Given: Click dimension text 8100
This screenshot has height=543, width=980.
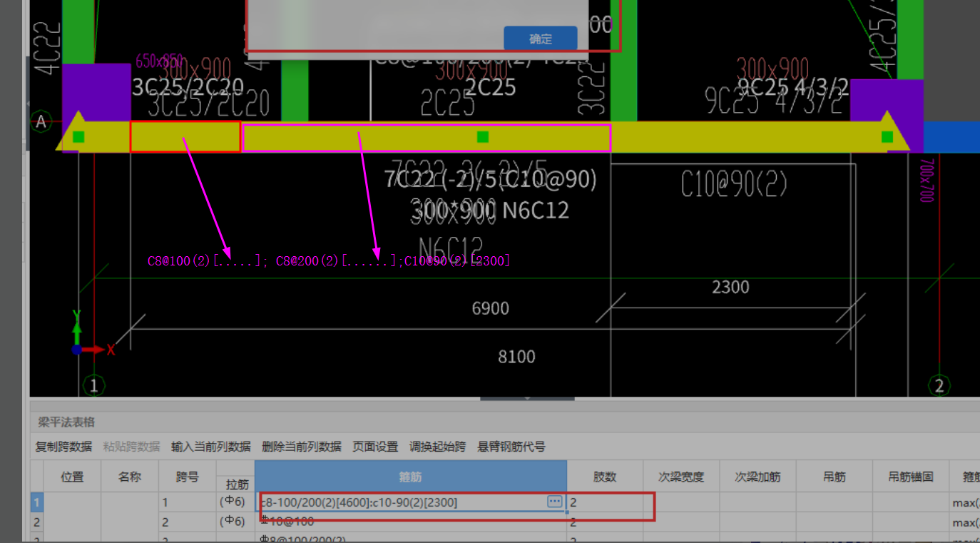Looking at the screenshot, I should point(516,356).
